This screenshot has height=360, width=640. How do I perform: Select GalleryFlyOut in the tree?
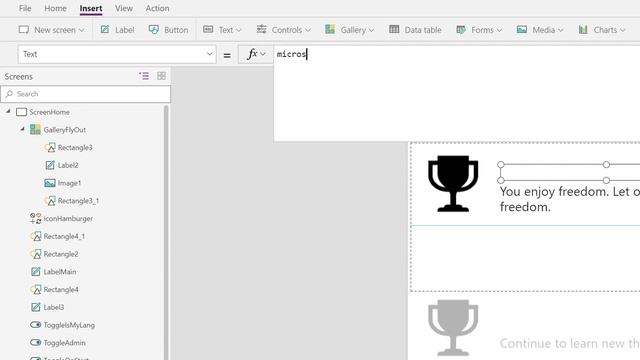64,130
